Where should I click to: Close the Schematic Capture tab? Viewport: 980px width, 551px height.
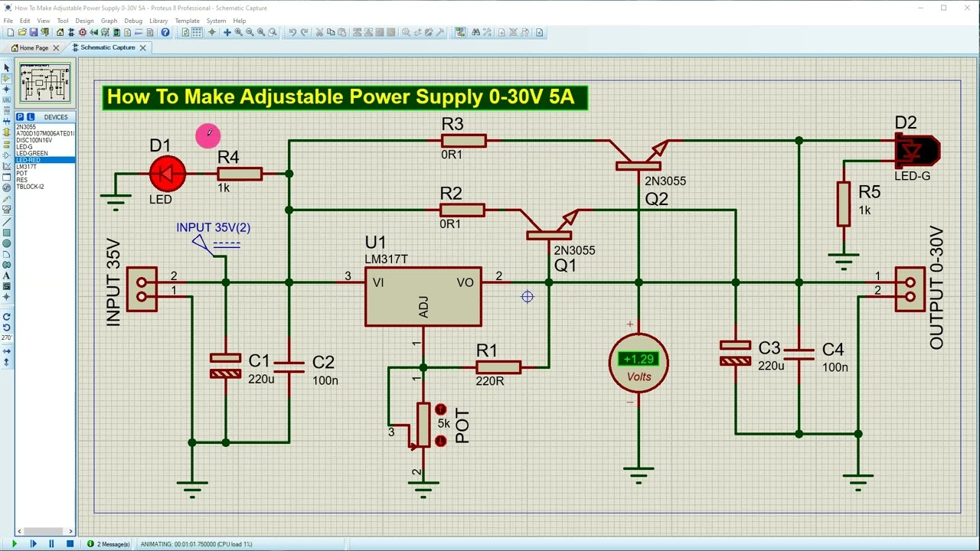tap(142, 47)
